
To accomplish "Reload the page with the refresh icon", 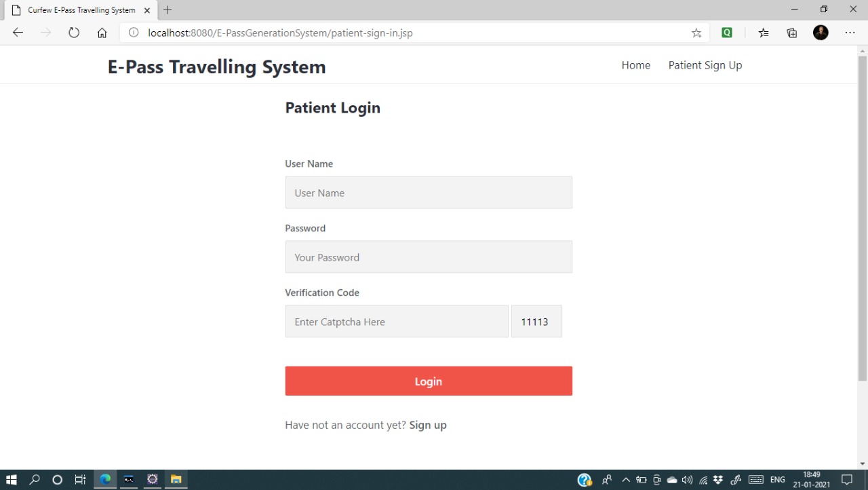I will coord(74,33).
